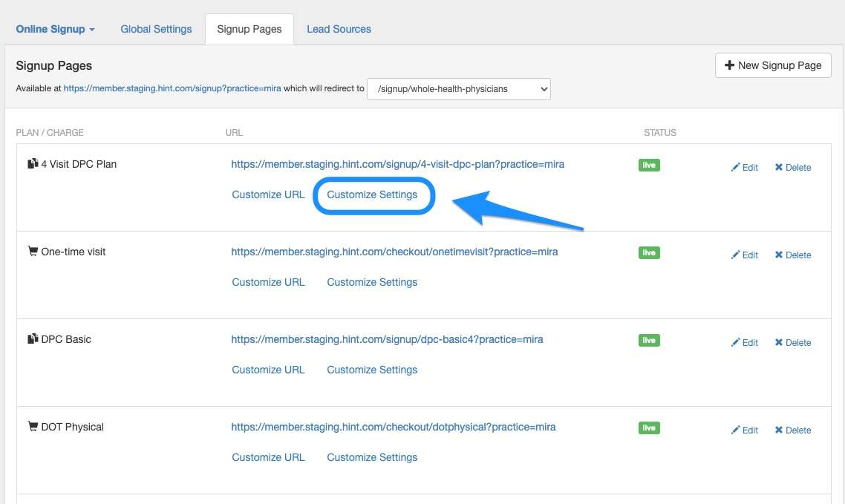Delete the One-time visit page
The width and height of the screenshot is (845, 504).
tap(793, 255)
